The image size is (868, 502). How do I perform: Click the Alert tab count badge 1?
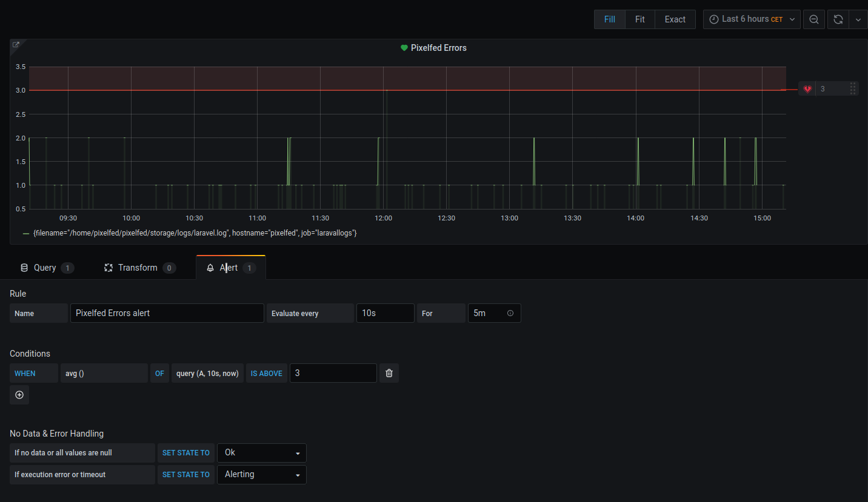point(249,268)
